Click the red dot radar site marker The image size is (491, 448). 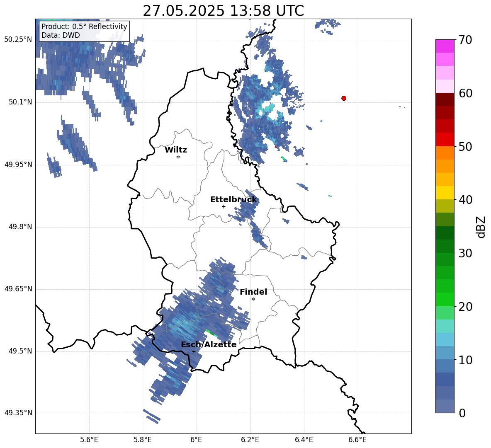tap(344, 98)
